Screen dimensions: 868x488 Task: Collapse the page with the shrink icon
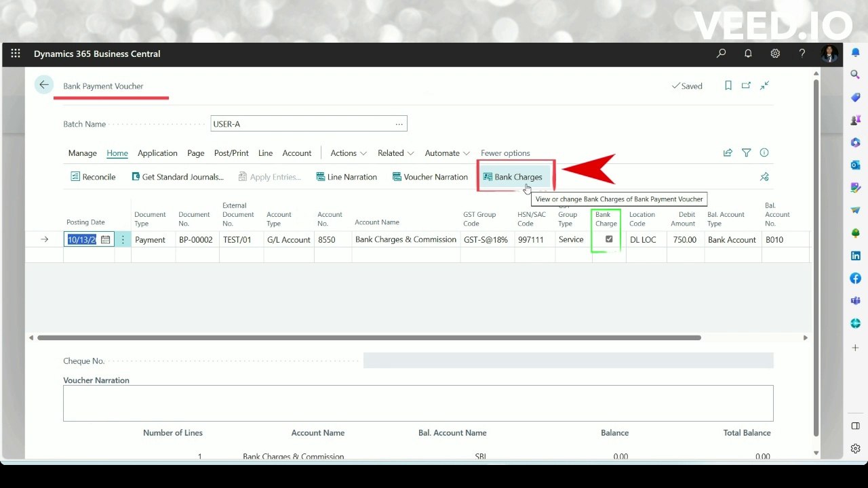(764, 85)
